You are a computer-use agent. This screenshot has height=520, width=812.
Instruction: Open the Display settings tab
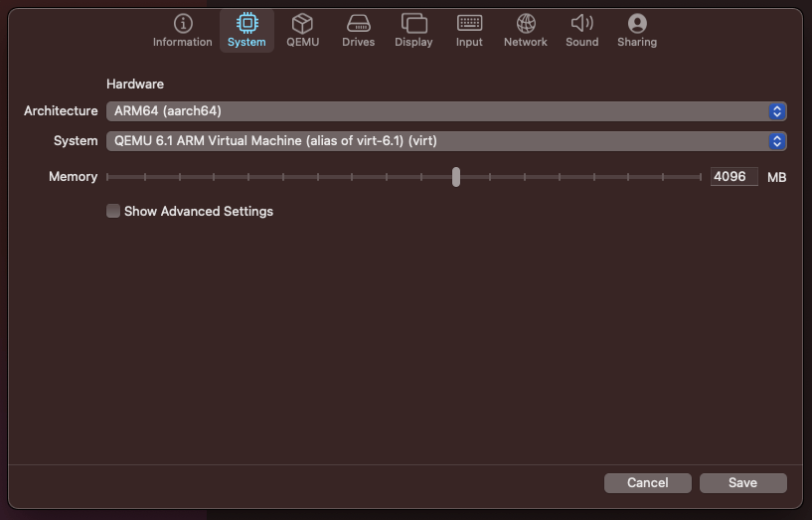pyautogui.click(x=413, y=31)
